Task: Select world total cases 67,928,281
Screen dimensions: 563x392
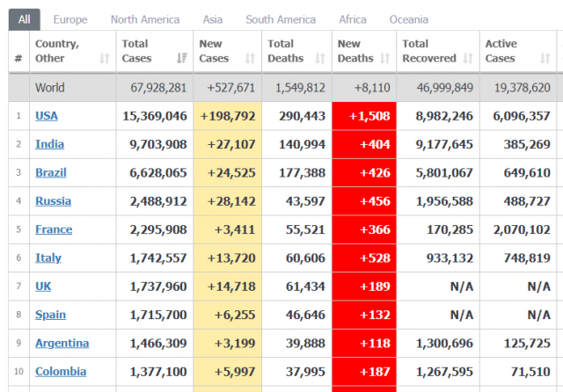Action: click(158, 88)
